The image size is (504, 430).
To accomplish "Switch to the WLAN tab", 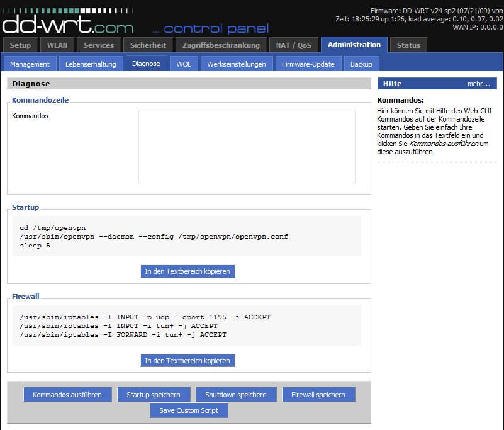I will point(57,45).
